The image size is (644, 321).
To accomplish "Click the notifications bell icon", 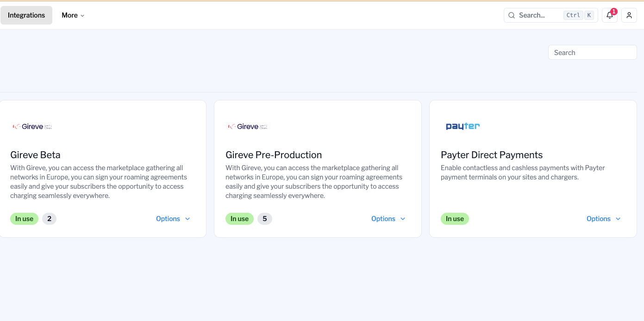I will coord(609,15).
